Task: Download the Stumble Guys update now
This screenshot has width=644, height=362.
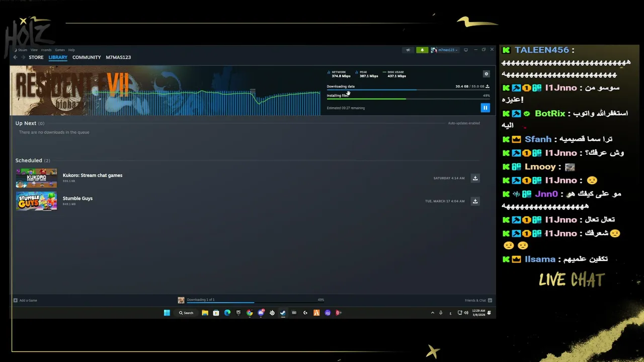Action: pos(475,201)
